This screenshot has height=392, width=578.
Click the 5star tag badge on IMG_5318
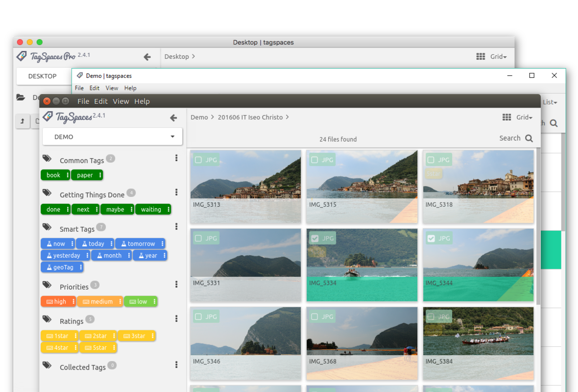point(433,173)
